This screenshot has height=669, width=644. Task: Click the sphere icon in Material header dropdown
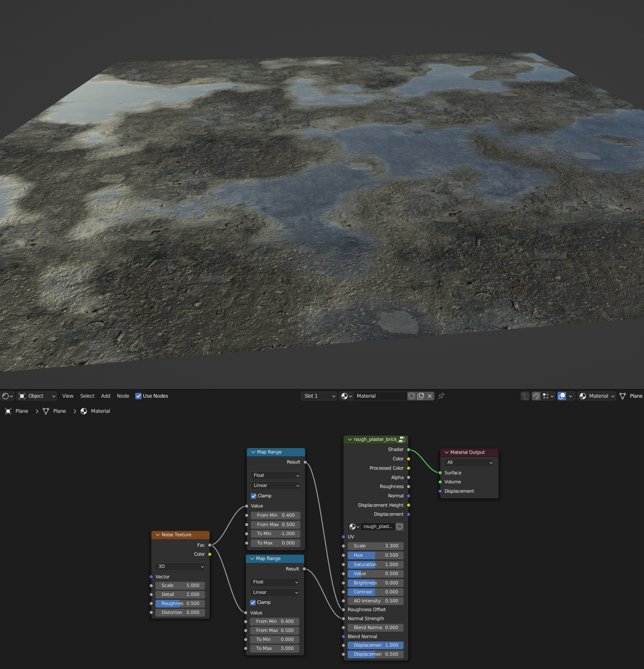point(583,396)
